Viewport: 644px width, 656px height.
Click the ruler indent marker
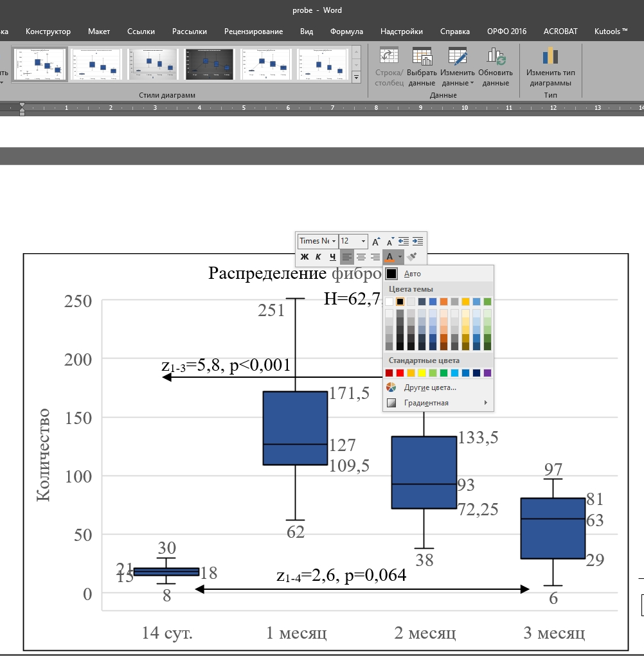tap(22, 109)
